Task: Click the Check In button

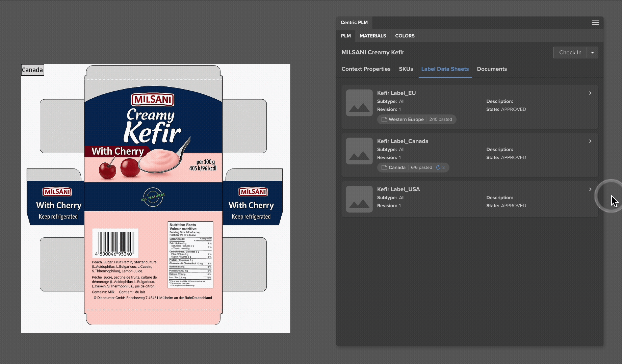Action: [x=570, y=52]
